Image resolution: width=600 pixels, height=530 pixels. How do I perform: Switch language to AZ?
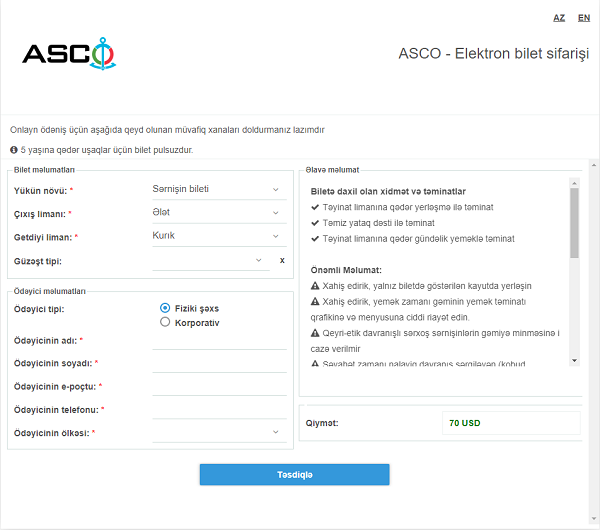click(559, 18)
